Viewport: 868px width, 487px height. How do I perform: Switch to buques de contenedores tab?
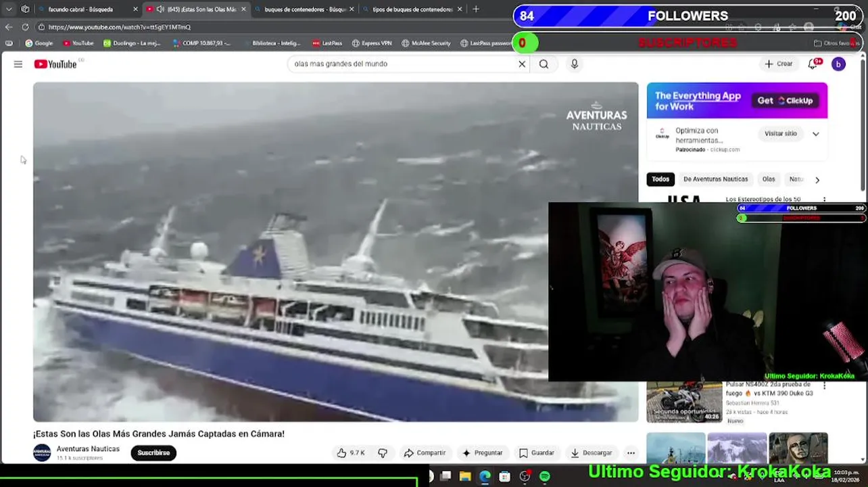click(305, 9)
